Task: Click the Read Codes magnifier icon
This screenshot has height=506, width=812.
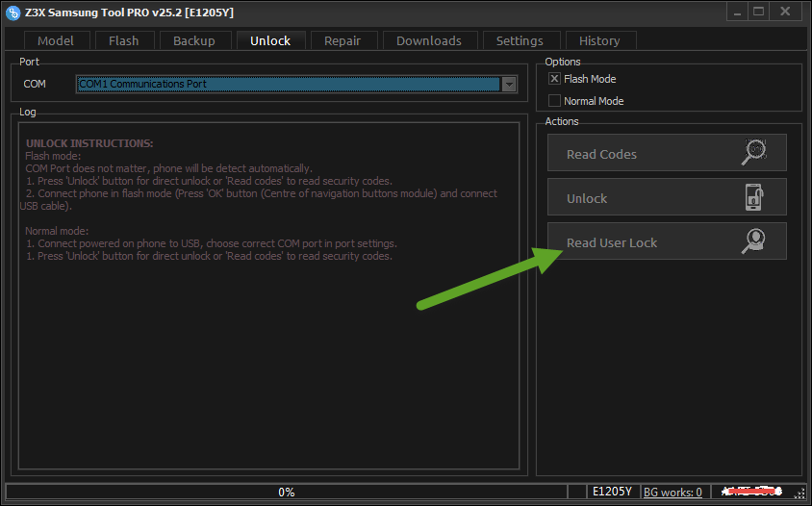Action: 753,152
